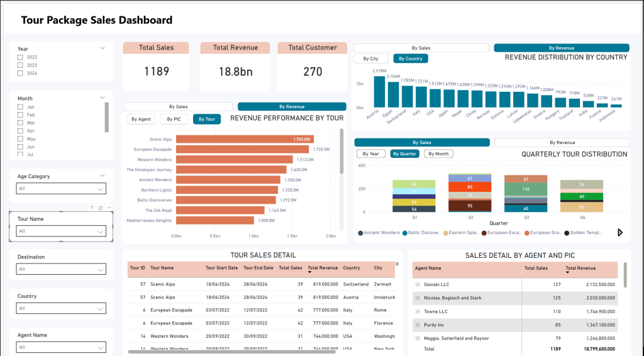Image resolution: width=644 pixels, height=356 pixels.
Task: Click the By Year button
Action: click(x=371, y=154)
